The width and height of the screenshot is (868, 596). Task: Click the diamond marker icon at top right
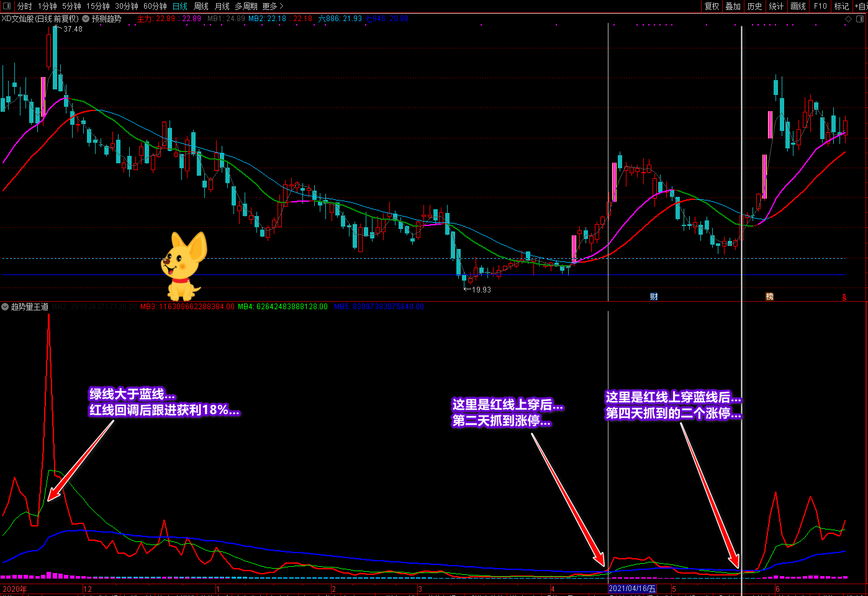(848, 19)
